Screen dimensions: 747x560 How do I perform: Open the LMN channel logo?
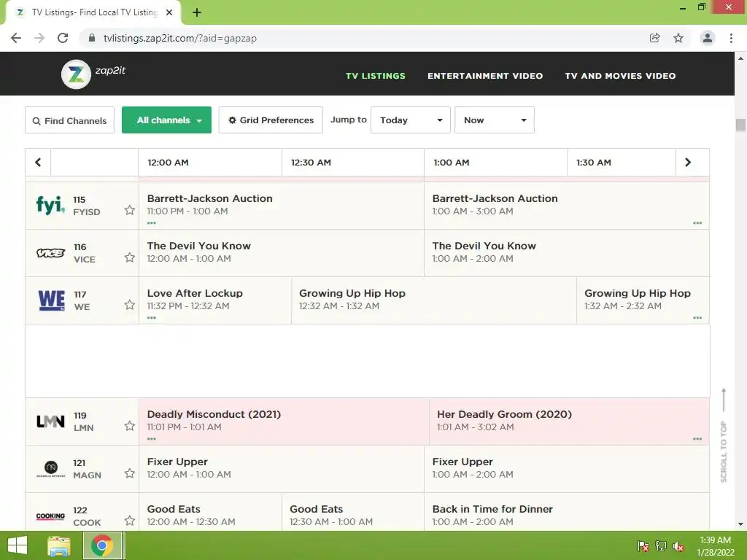tap(50, 421)
